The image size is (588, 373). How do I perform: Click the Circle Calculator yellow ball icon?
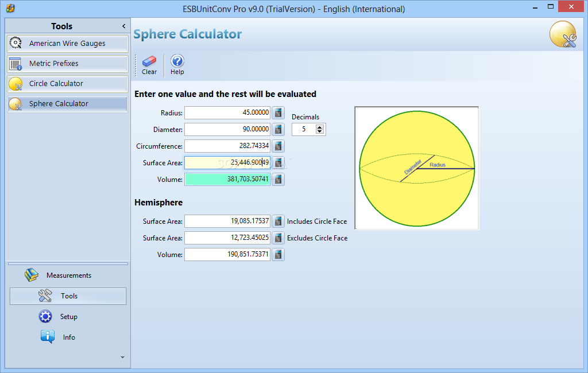16,84
